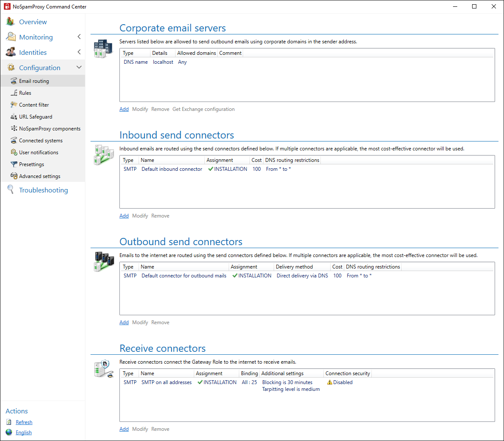The image size is (504, 441).
Task: Click the URL Safeguard icon
Action: [x=14, y=116]
